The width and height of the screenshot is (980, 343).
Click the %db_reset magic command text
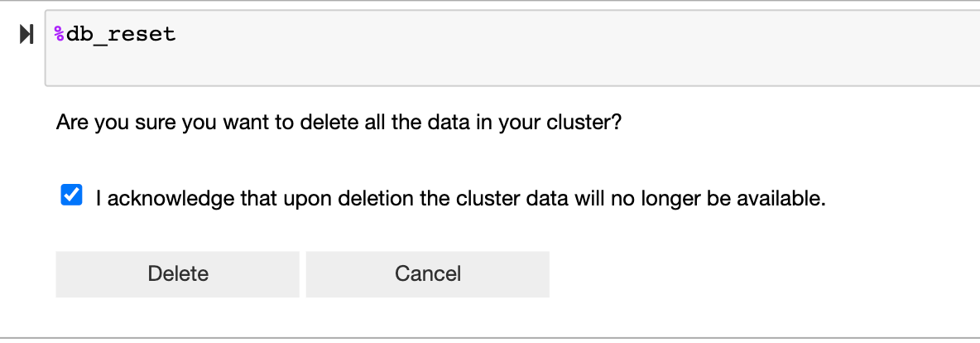pyautogui.click(x=114, y=35)
